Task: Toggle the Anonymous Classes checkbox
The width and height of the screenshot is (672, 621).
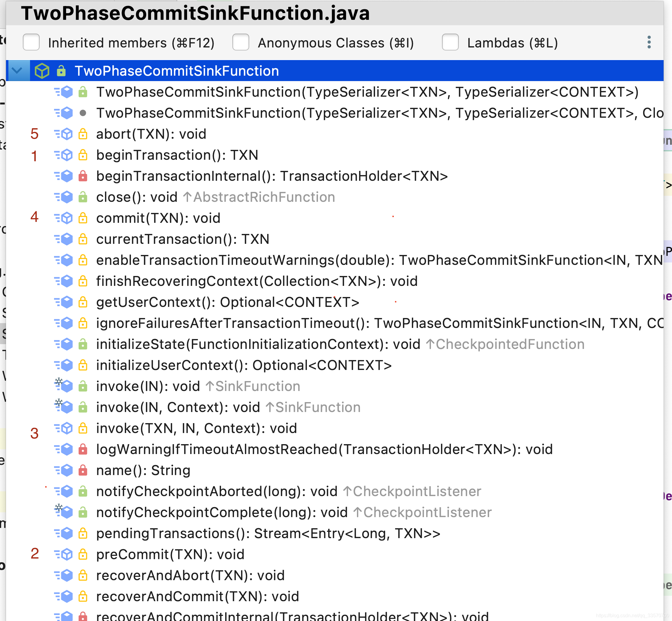Action: coord(241,42)
